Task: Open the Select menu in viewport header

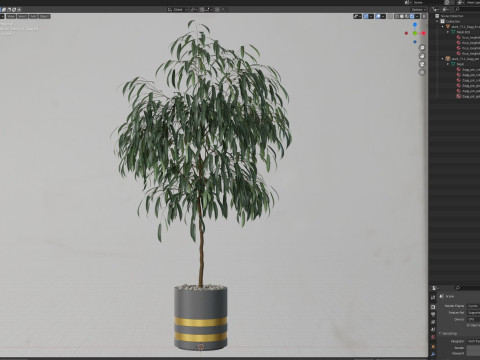Action: click(22, 16)
